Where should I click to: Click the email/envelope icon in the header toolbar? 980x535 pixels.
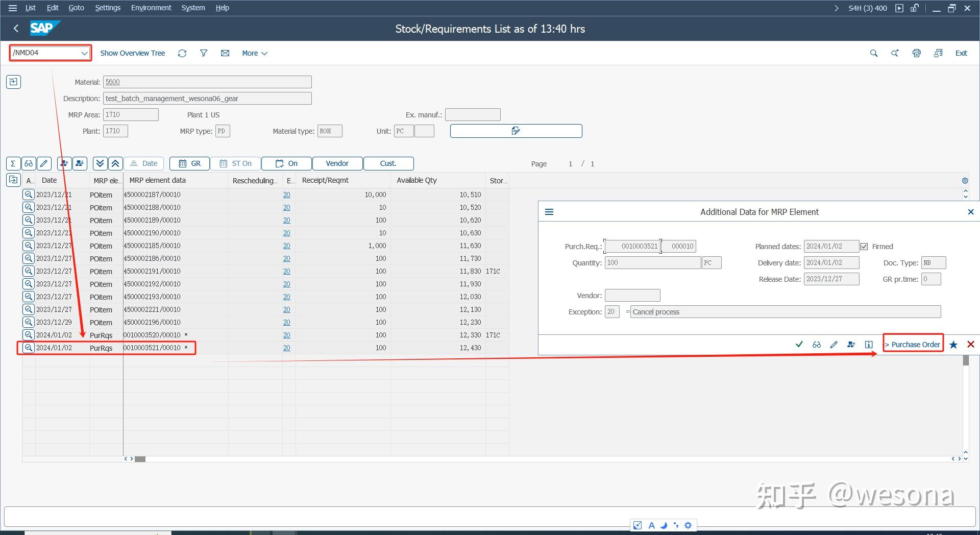coord(225,53)
